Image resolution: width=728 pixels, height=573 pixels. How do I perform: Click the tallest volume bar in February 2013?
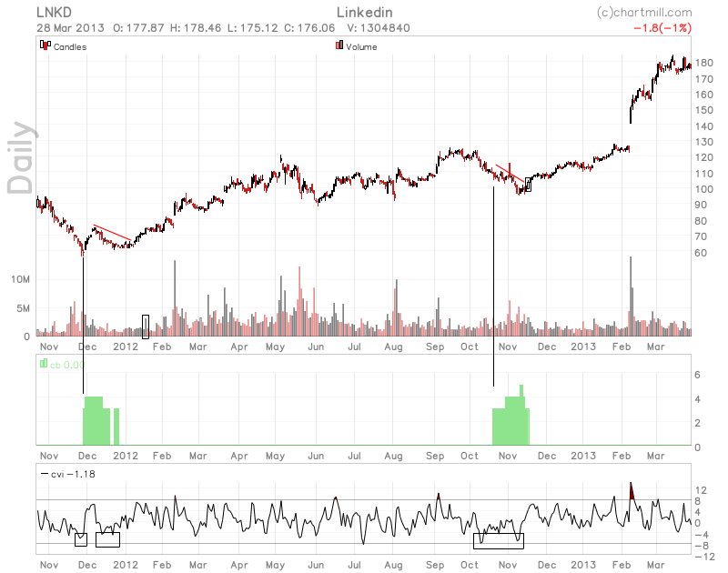click(x=631, y=296)
